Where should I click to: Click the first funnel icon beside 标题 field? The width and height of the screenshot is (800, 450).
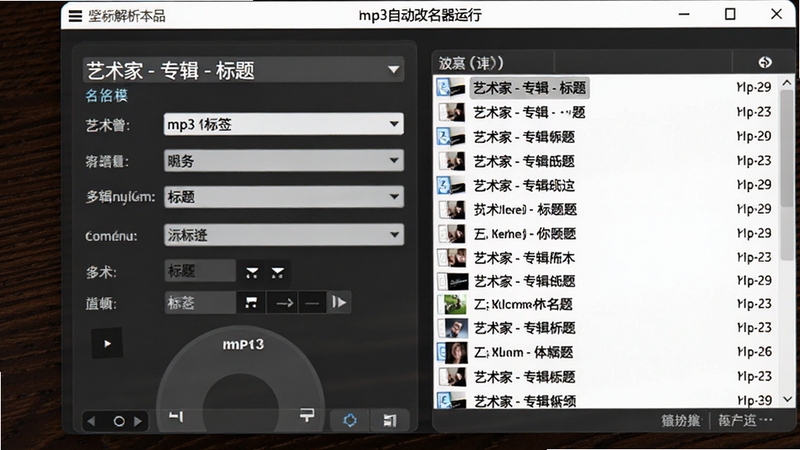pos(252,272)
